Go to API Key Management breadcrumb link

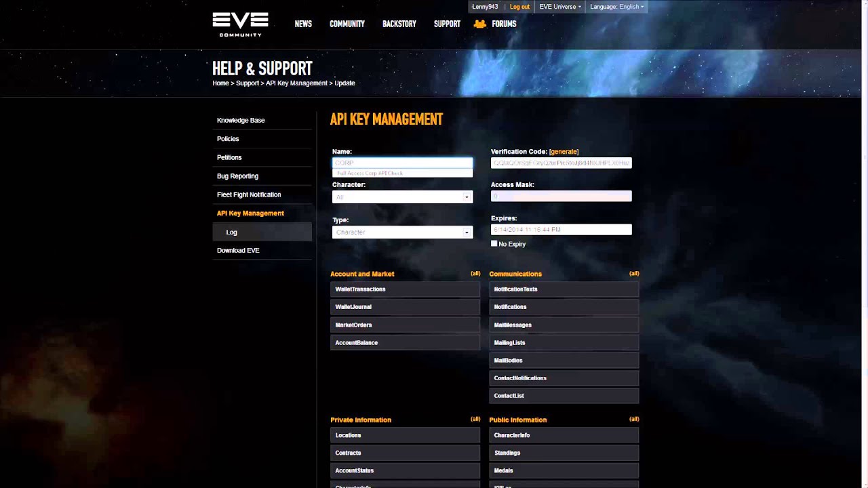(x=296, y=83)
